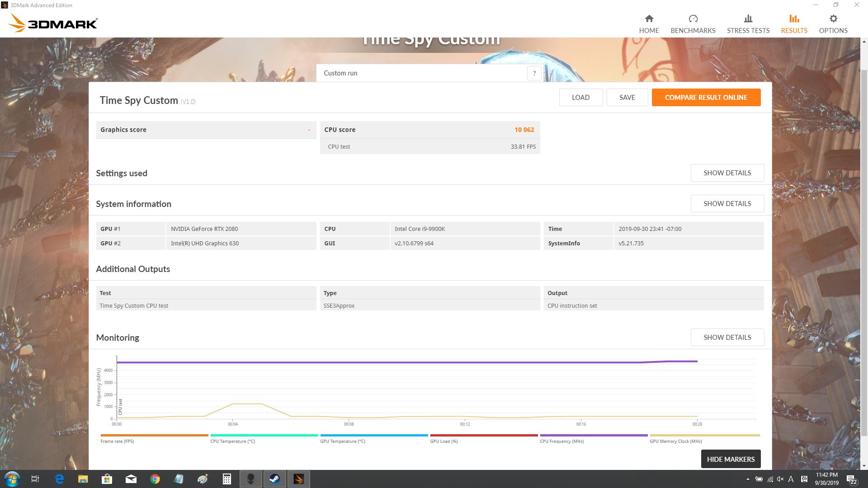Click the scrollbar up arrow

(864, 42)
